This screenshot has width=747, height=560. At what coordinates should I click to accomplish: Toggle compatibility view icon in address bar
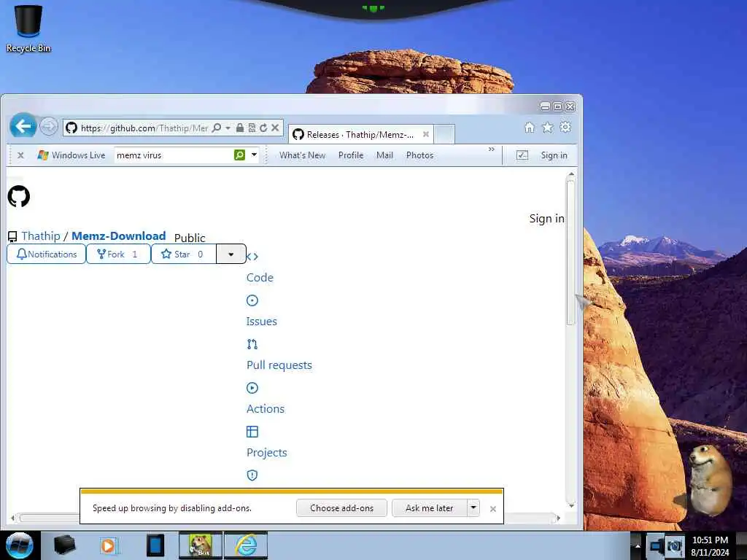[252, 128]
